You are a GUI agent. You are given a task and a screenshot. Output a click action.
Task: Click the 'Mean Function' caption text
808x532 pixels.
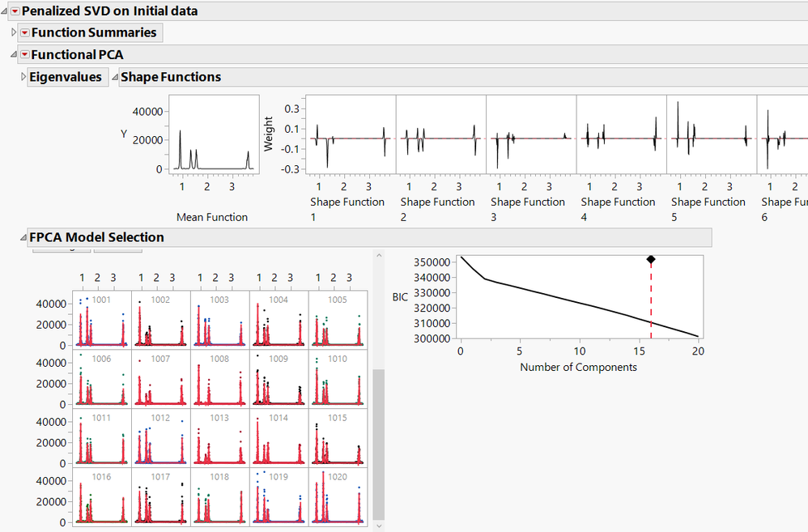point(212,217)
